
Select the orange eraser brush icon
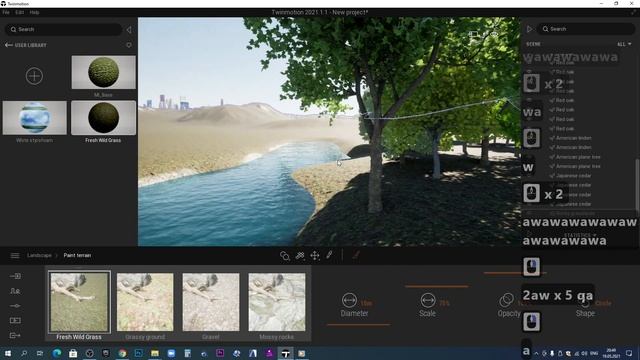point(356,255)
